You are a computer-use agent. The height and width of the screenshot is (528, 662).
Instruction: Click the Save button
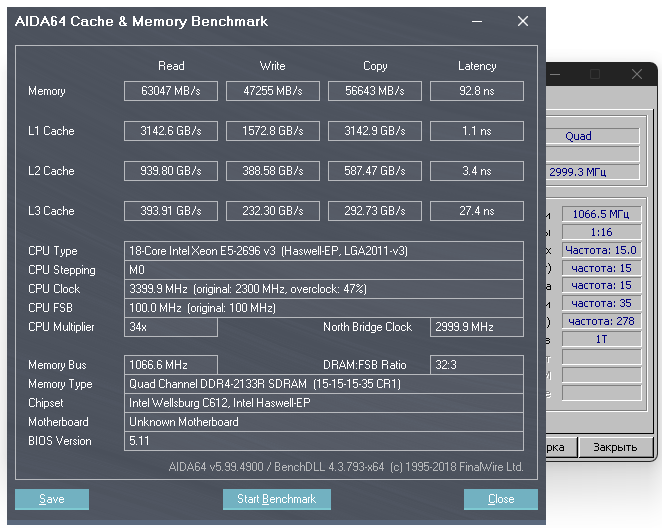(52, 499)
